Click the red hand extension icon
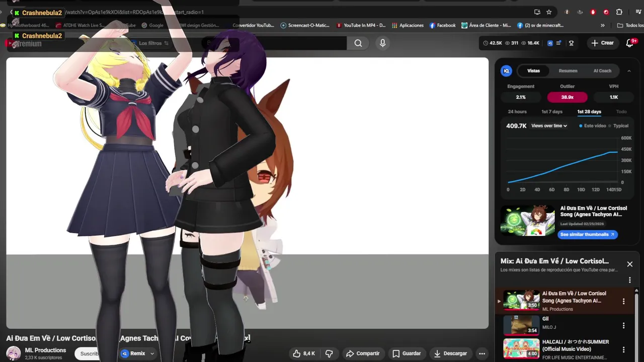 click(593, 12)
